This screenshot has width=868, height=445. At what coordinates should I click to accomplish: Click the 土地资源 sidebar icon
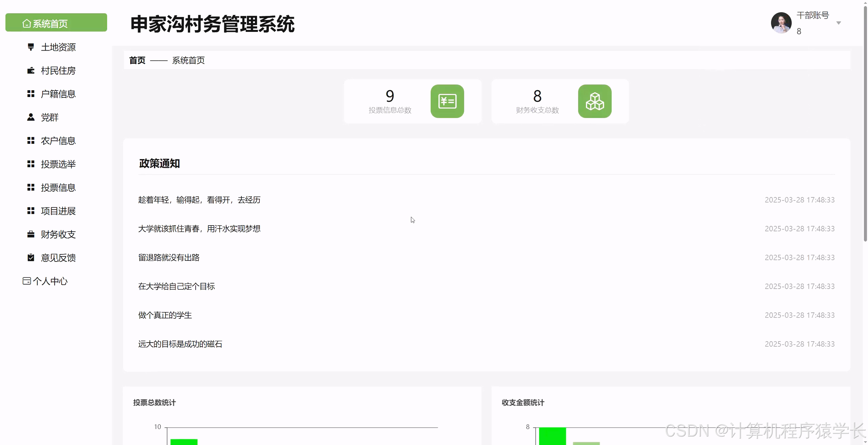click(31, 47)
